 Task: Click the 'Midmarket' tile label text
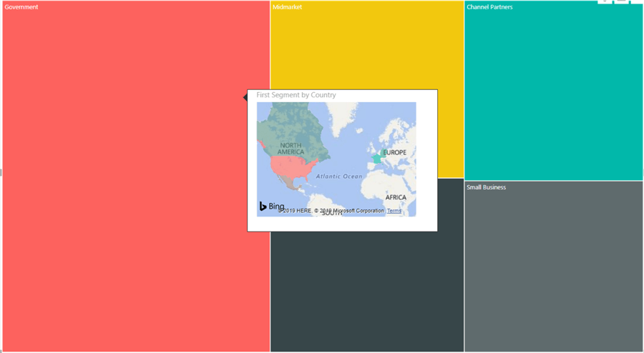pyautogui.click(x=287, y=7)
